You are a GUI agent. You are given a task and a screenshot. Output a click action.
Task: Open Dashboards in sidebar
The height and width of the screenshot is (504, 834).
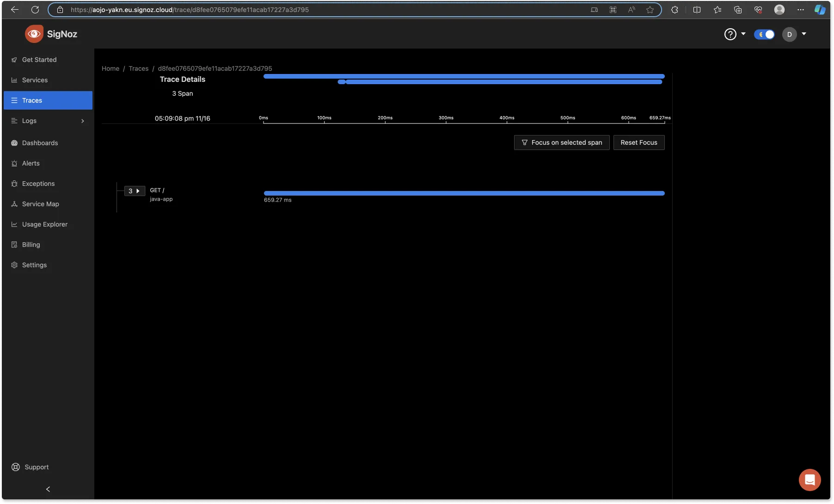coord(48,143)
